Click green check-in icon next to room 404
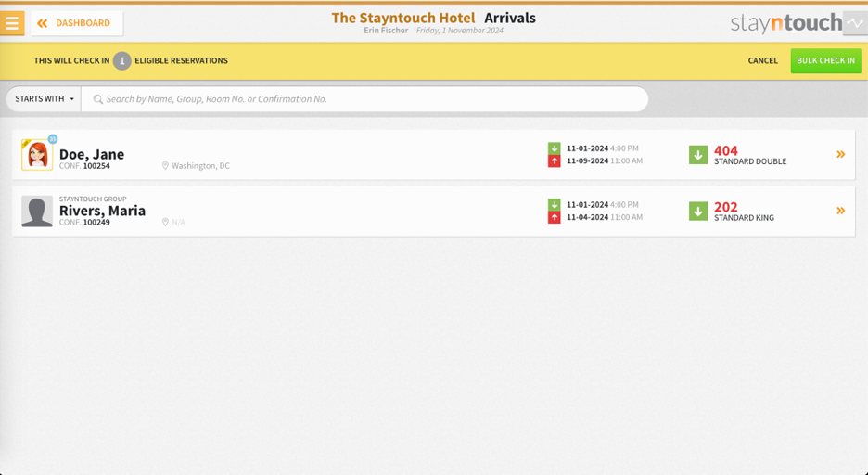This screenshot has width=868, height=475. click(698, 154)
